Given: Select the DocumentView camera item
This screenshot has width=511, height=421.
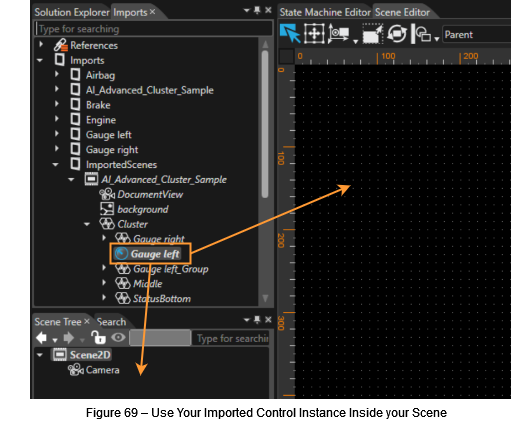Looking at the screenshot, I should (141, 194).
